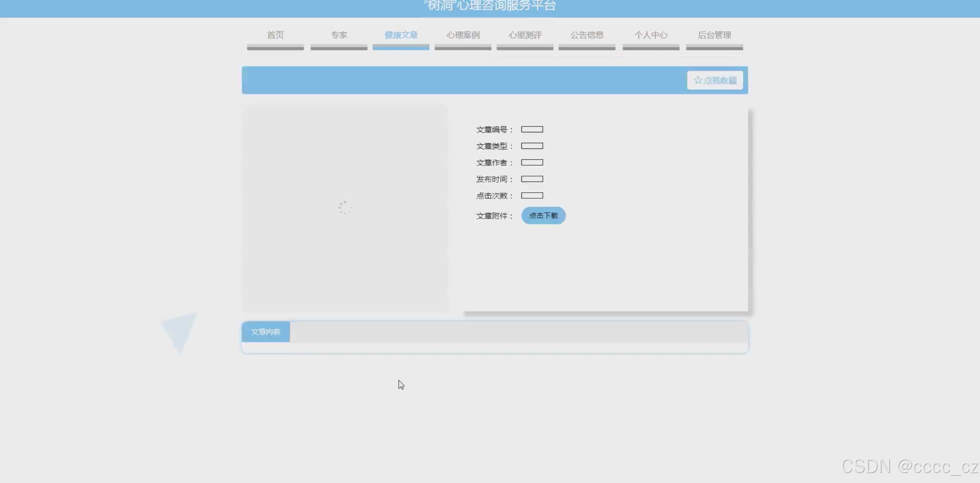Select the 健康文章 navigation tab
This screenshot has height=483, width=980.
(x=401, y=35)
